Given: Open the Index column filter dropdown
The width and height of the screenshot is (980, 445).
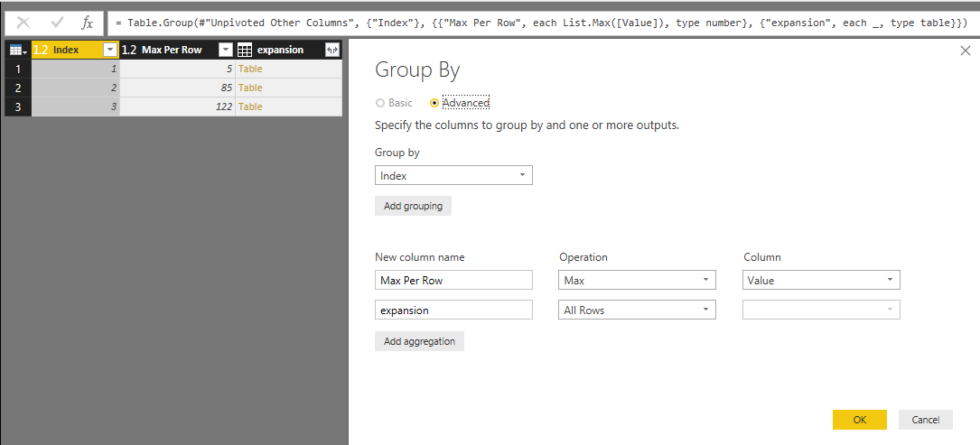Looking at the screenshot, I should [x=110, y=50].
